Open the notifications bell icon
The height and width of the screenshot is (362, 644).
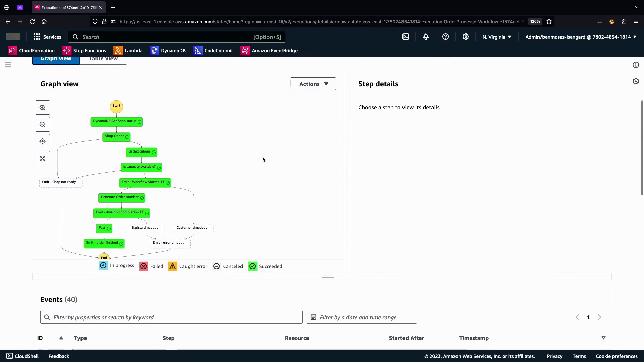pyautogui.click(x=426, y=37)
